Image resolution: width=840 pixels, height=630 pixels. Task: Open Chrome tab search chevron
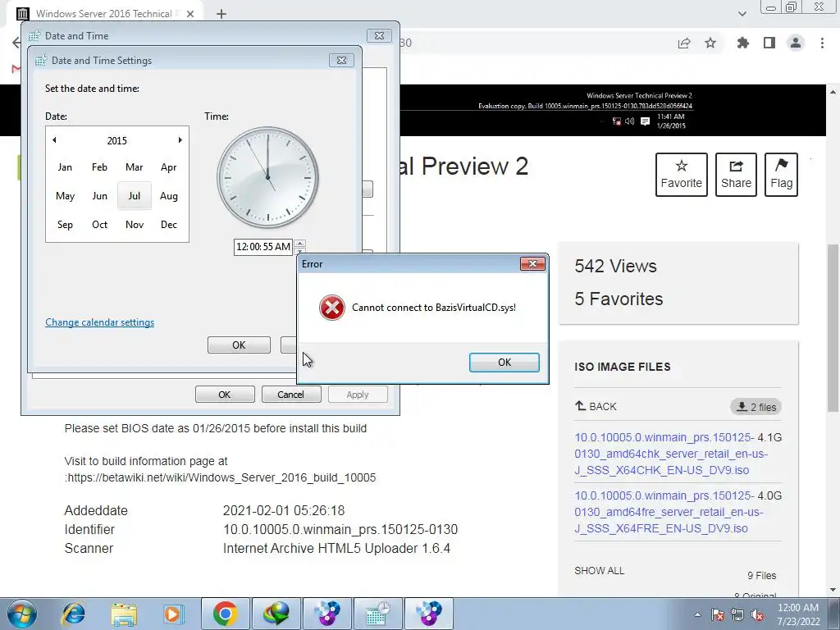742,14
